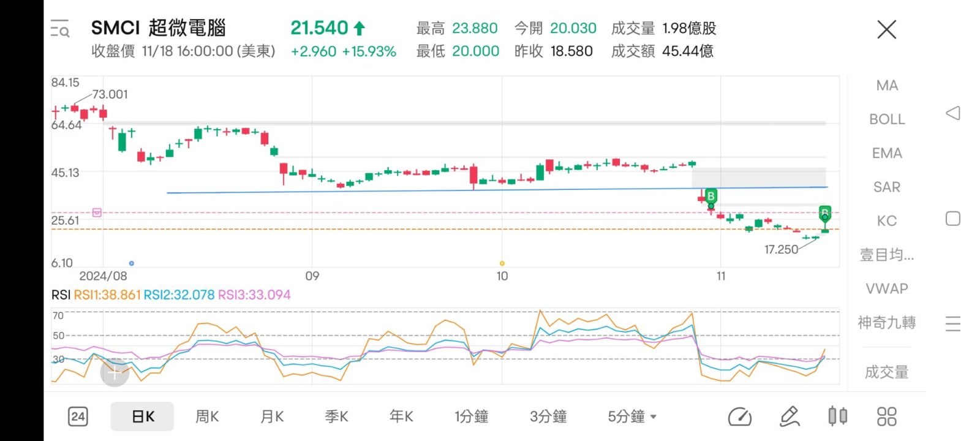This screenshot has height=441, width=980.
Task: Tap the SMCI 超微電腦 stock title
Action: click(x=159, y=28)
